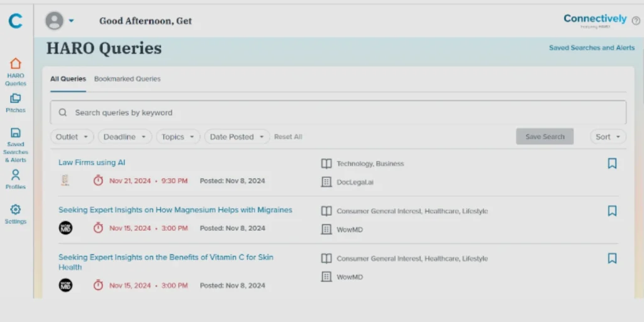This screenshot has width=644, height=322.
Task: Open the Deadline filter dropdown
Action: pyautogui.click(x=125, y=136)
